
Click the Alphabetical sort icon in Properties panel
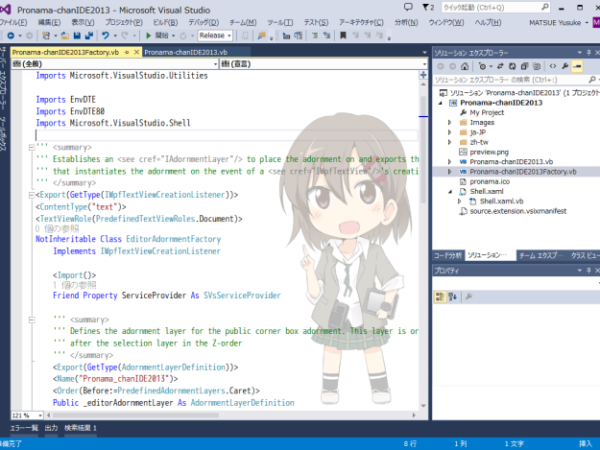pyautogui.click(x=453, y=297)
